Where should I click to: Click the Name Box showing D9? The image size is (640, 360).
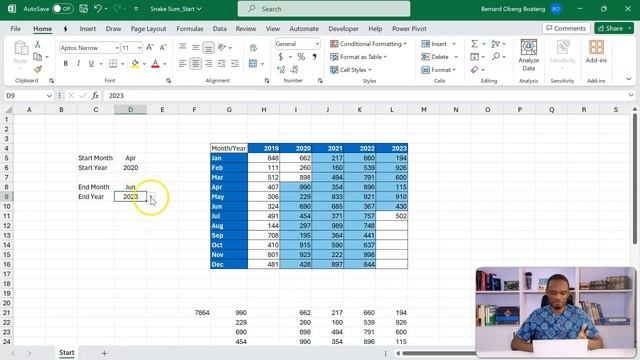[29, 96]
